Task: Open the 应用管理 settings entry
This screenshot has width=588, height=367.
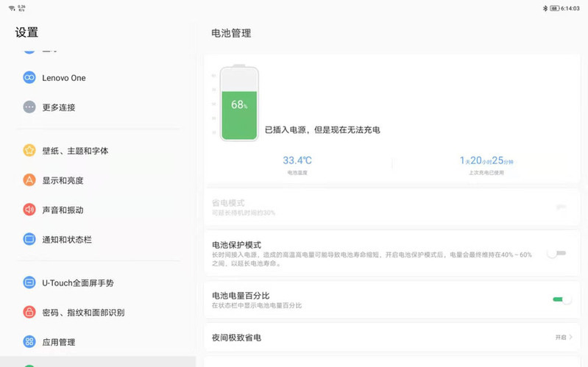Action: [59, 342]
